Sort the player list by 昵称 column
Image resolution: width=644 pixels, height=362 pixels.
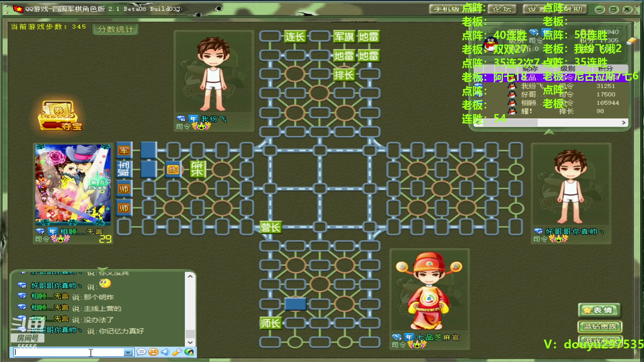coord(530,68)
